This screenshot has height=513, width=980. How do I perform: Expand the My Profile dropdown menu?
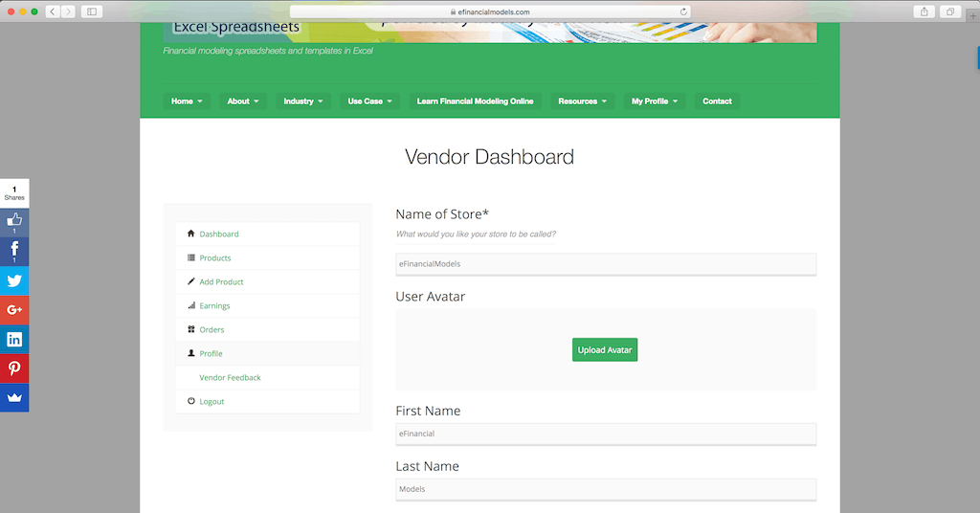(x=655, y=101)
